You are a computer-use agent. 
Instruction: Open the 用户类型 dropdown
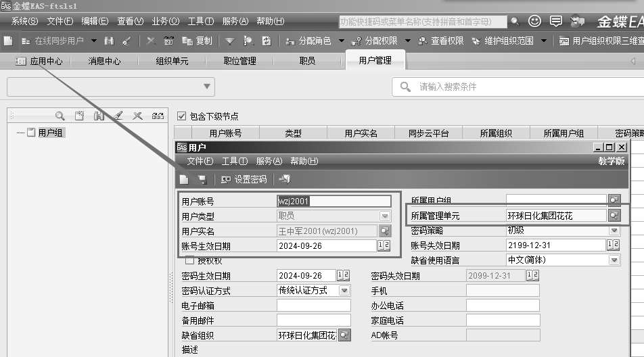pos(385,216)
